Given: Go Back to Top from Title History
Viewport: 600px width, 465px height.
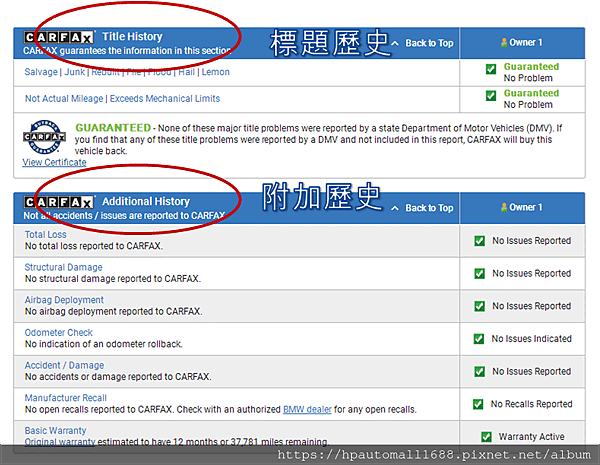Looking at the screenshot, I should 429,43.
